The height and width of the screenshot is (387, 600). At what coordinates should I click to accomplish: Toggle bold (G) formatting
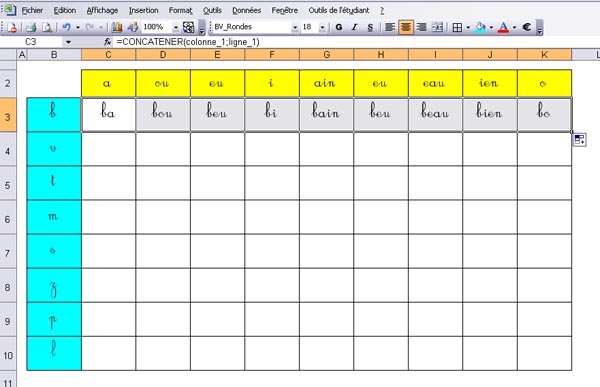tap(339, 27)
